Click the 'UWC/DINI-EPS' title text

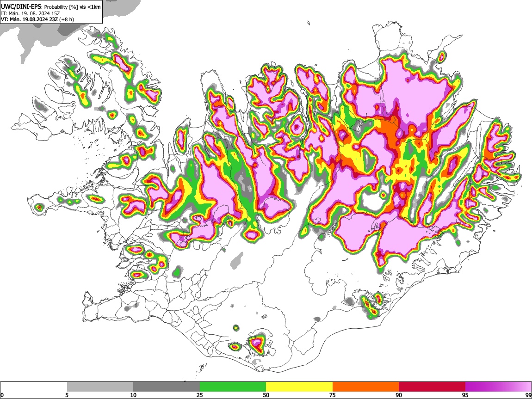click(22, 7)
